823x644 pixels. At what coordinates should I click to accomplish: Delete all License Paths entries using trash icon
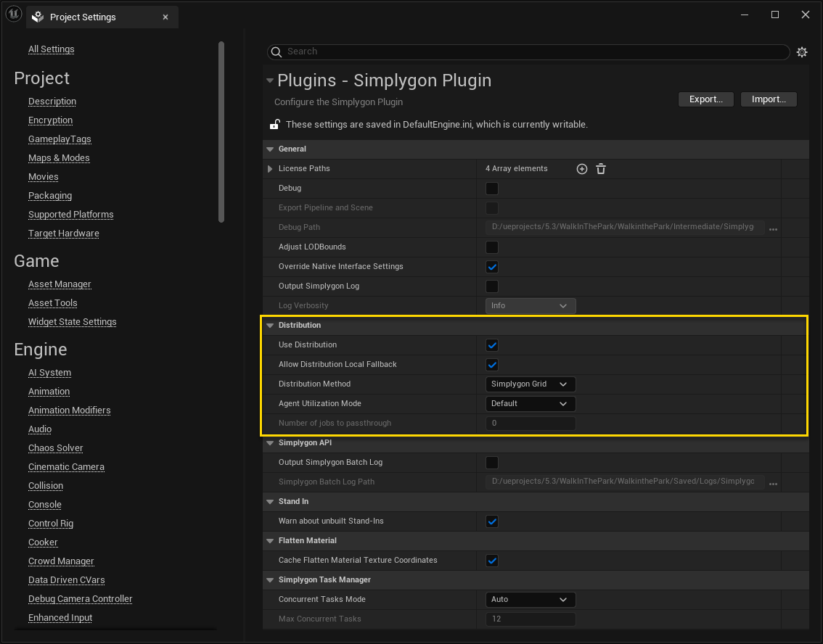tap(601, 168)
